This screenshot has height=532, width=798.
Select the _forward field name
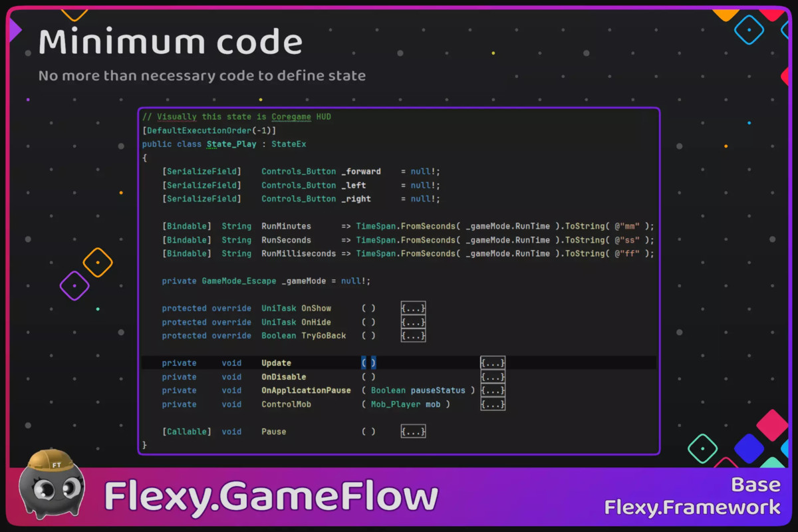(x=361, y=172)
